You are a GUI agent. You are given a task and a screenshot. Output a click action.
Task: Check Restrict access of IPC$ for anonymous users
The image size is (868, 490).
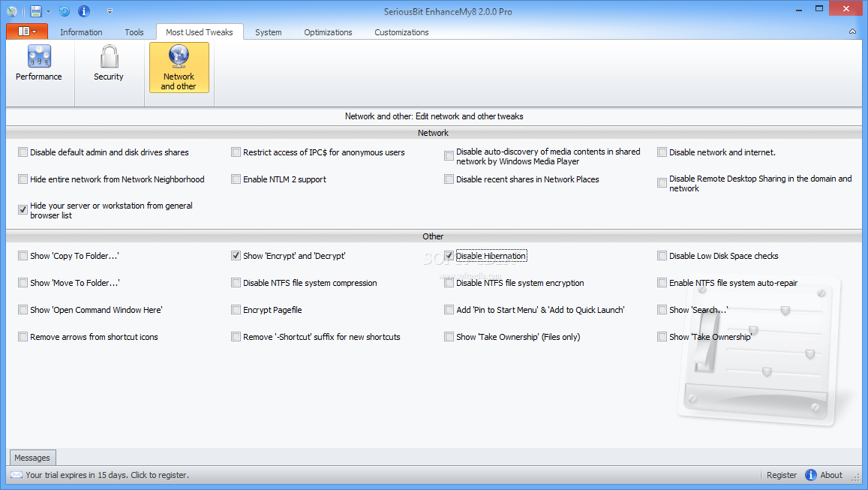click(x=236, y=152)
